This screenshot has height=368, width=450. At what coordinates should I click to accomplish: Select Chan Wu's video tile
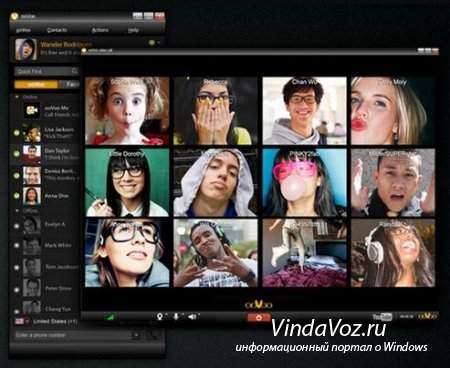305,111
